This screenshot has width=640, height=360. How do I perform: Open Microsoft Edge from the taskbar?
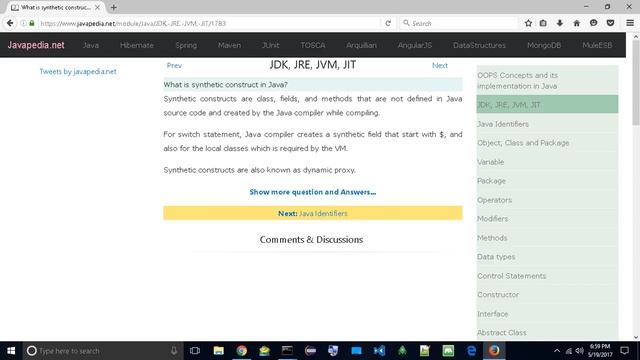click(471, 351)
